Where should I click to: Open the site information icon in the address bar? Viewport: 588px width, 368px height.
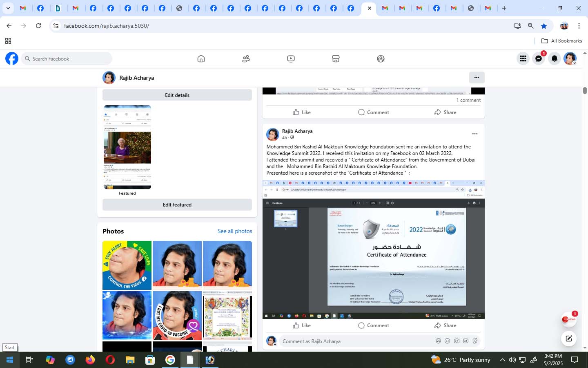tap(56, 26)
